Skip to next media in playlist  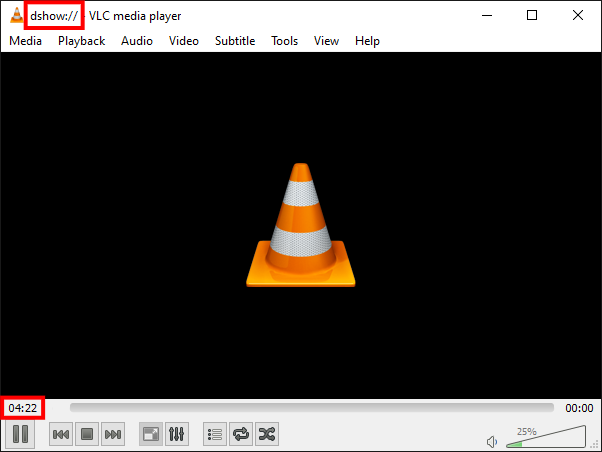tap(113, 434)
